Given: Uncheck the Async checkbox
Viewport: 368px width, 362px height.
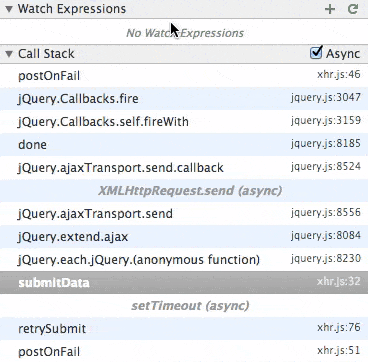Looking at the screenshot, I should coord(316,53).
